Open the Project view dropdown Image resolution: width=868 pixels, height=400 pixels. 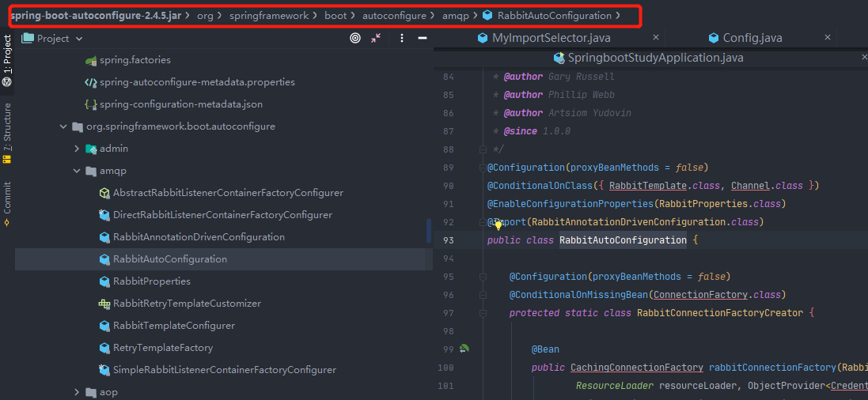pyautogui.click(x=78, y=39)
